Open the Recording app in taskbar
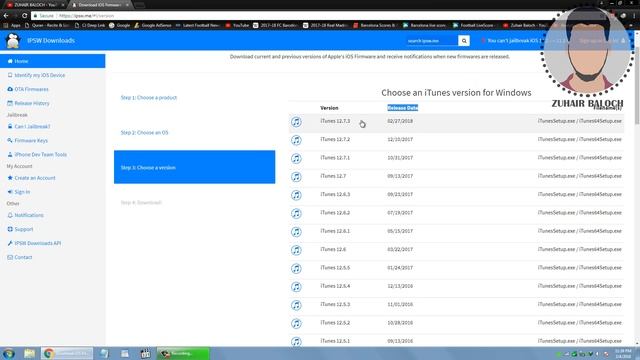Image resolution: width=640 pixels, height=360 pixels. tap(183, 353)
